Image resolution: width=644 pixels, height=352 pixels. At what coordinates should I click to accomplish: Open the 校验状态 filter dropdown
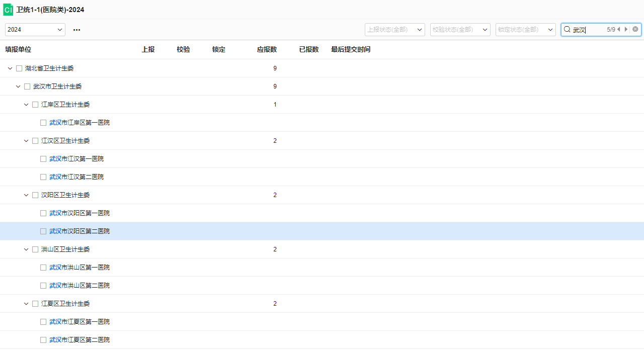coord(460,30)
